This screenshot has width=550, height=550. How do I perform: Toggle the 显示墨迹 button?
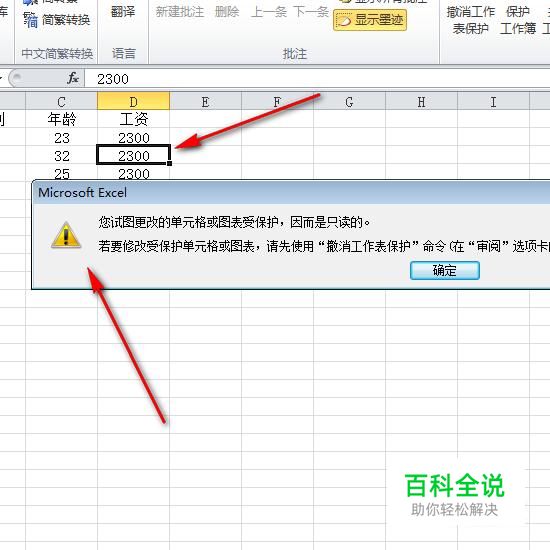370,20
